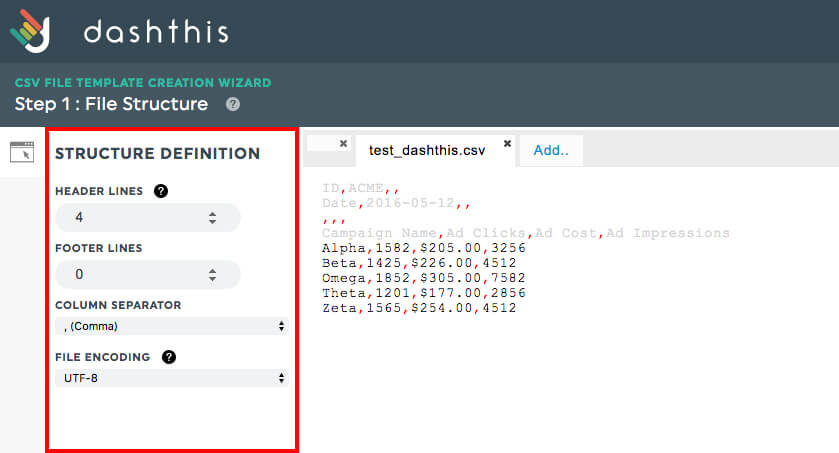This screenshot has height=453, width=839.
Task: Focus the Header Lines number field
Action: [x=148, y=218]
